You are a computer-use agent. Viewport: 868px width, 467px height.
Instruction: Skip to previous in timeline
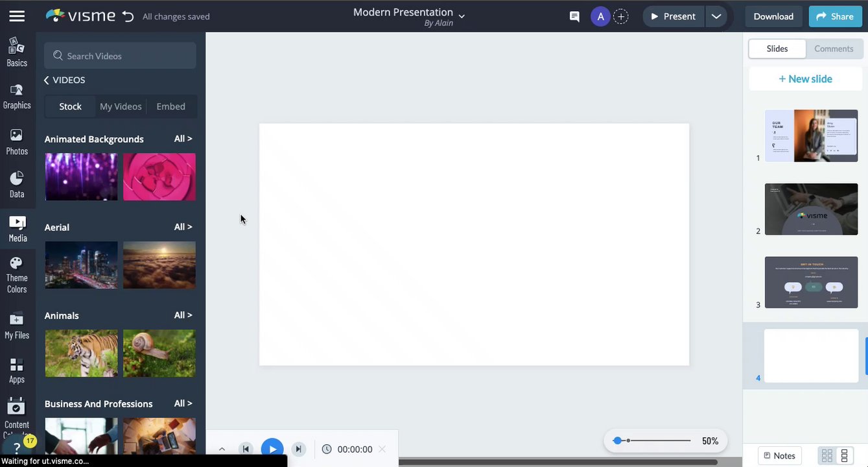coord(246,449)
